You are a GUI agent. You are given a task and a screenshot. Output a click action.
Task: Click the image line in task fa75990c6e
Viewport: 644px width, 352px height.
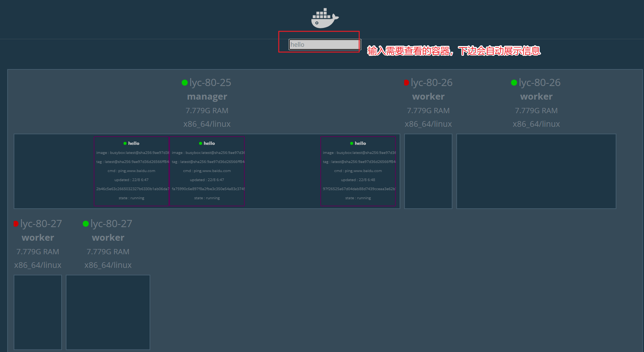[208, 153]
